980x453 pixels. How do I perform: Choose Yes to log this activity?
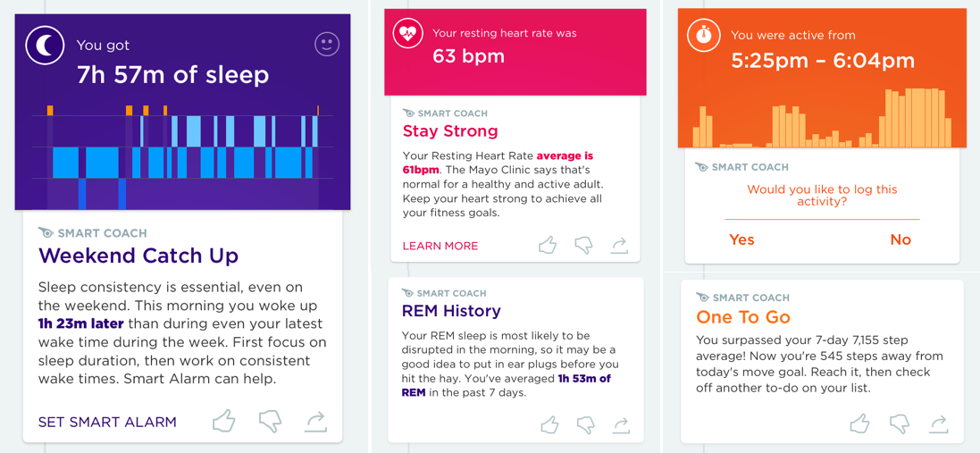click(741, 240)
